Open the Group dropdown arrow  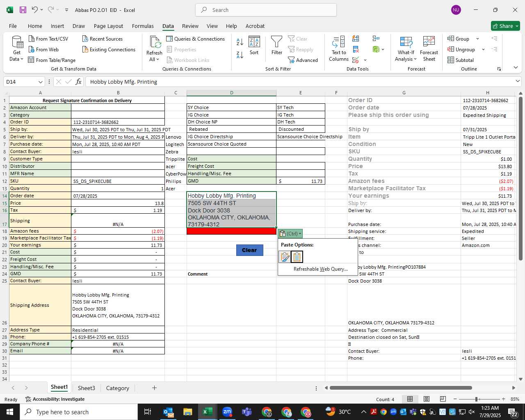(x=477, y=39)
